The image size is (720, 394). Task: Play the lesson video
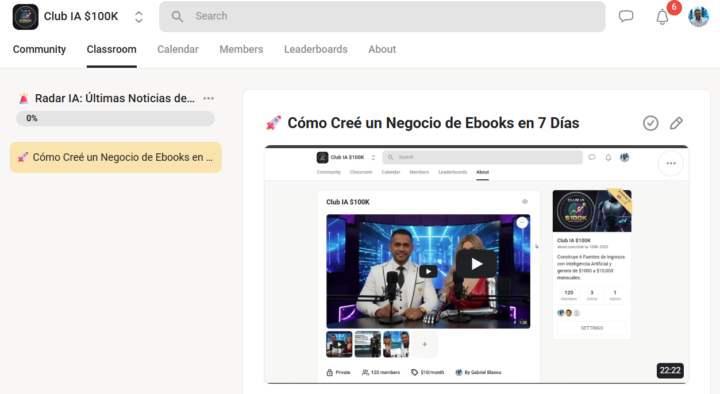[476, 264]
